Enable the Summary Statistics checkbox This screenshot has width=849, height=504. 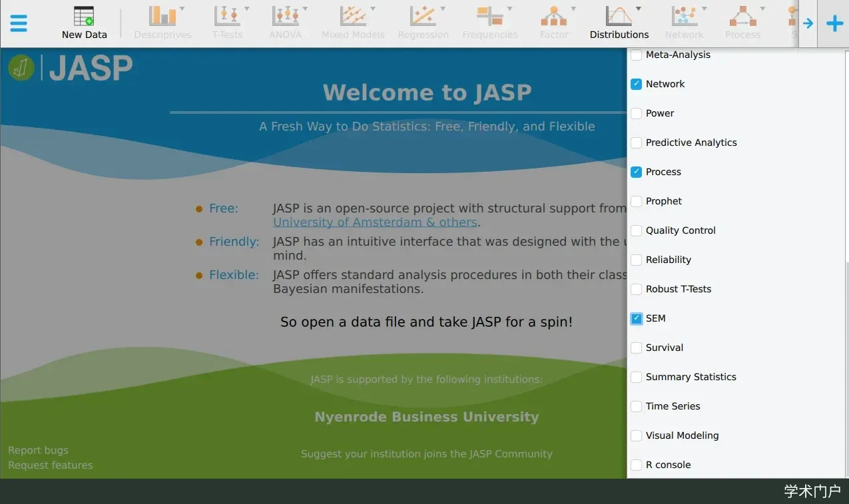click(x=636, y=377)
